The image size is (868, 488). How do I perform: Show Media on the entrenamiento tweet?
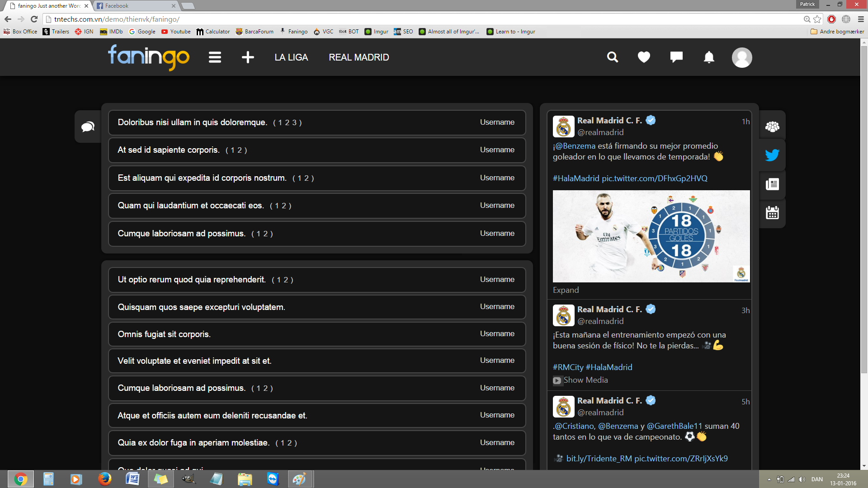coord(585,380)
